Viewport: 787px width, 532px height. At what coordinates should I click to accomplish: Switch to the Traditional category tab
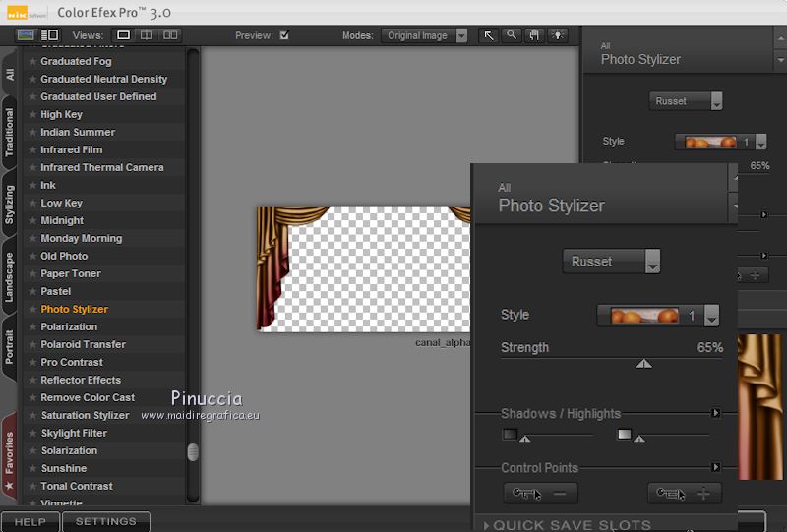click(x=9, y=132)
